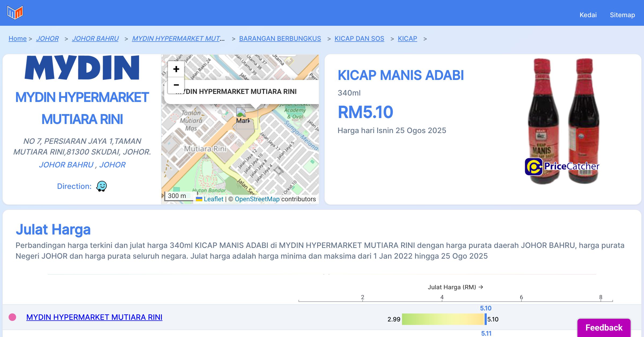
Task: Open the Kedai menu item
Action: (x=588, y=15)
